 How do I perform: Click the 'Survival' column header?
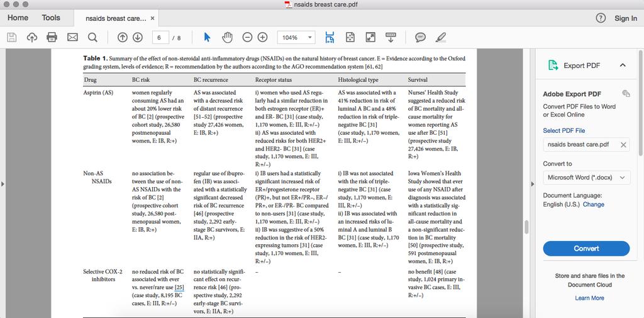point(418,79)
